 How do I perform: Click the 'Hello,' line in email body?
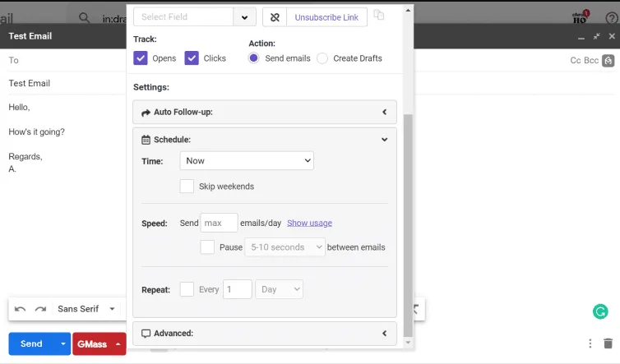20,108
